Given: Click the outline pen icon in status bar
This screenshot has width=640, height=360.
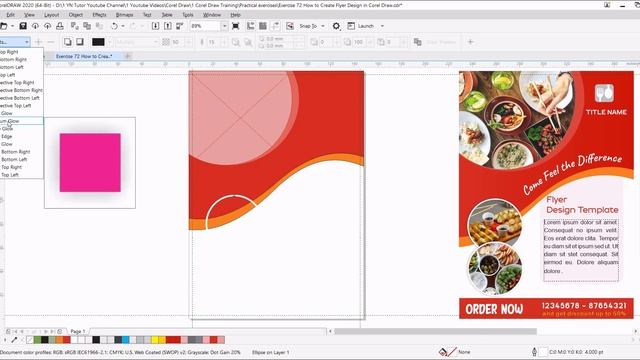Looking at the screenshot, I should click(x=534, y=352).
